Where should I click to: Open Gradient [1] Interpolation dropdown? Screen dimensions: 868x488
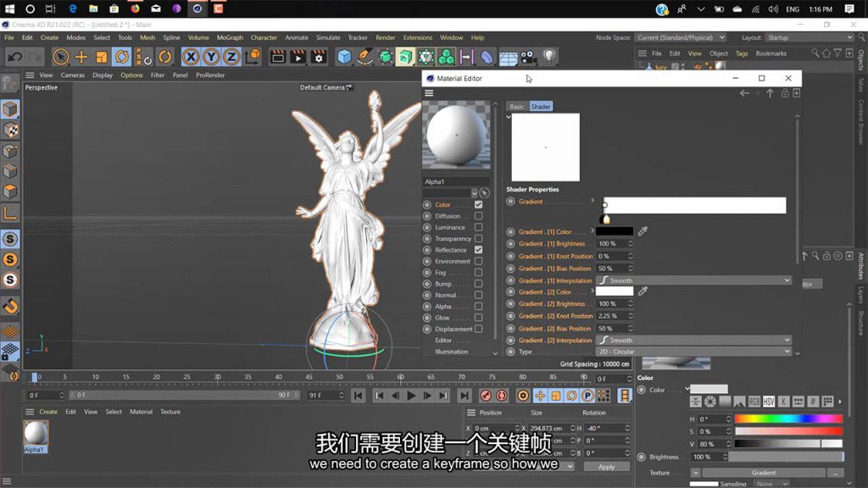coord(693,280)
